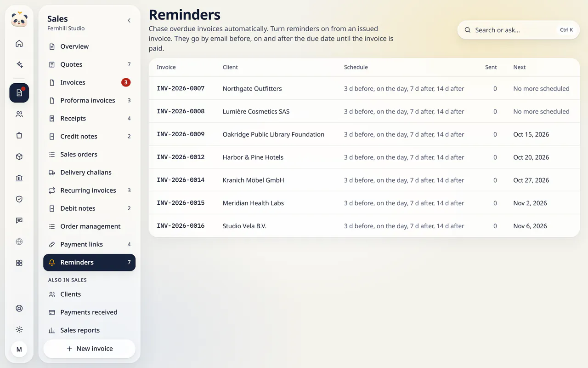Image resolution: width=588 pixels, height=368 pixels.
Task: Open Delivery challans section
Action: 90,172
